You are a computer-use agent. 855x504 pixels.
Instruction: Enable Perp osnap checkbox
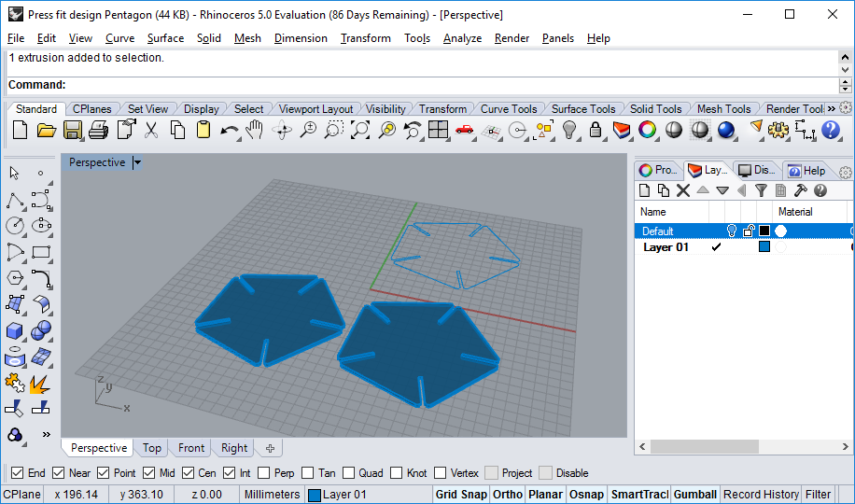pyautogui.click(x=264, y=473)
